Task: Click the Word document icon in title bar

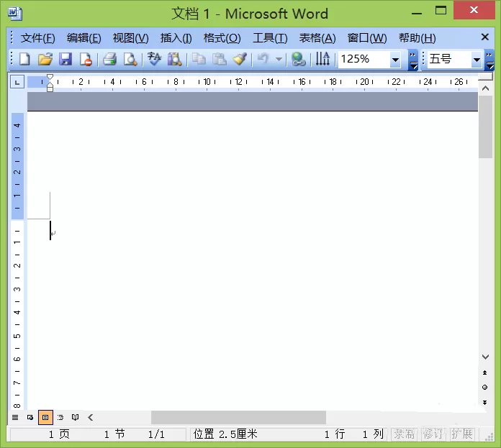Action: (15, 14)
